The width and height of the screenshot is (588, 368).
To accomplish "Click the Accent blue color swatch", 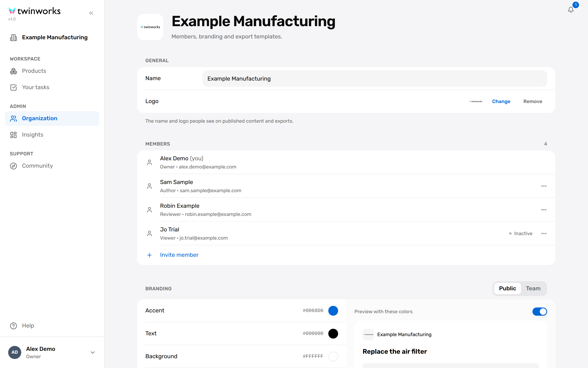I will (x=333, y=311).
